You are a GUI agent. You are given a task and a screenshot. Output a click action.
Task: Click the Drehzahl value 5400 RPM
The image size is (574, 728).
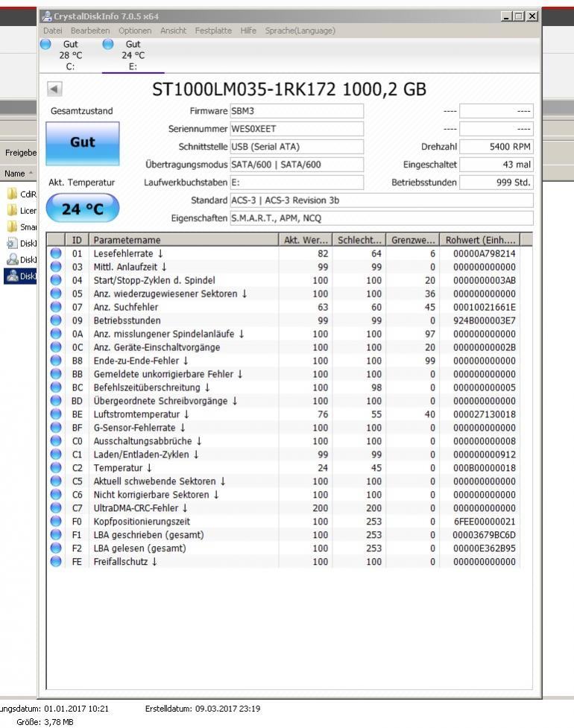click(496, 147)
